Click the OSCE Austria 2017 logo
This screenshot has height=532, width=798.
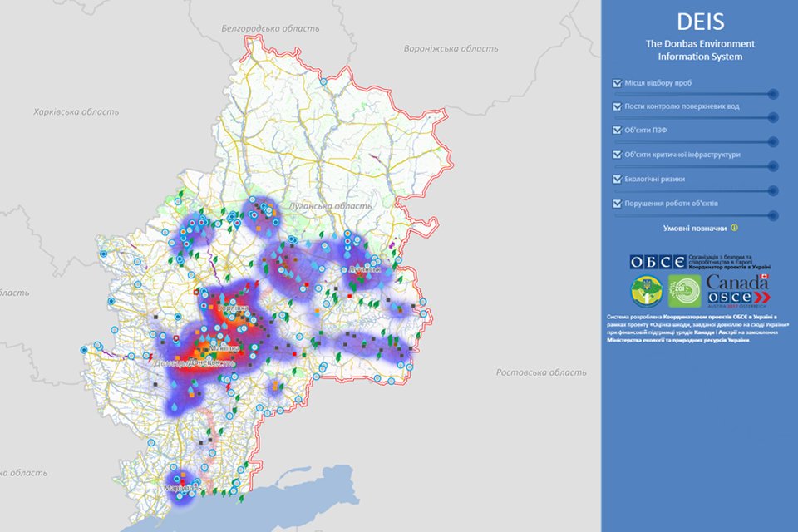click(x=738, y=299)
